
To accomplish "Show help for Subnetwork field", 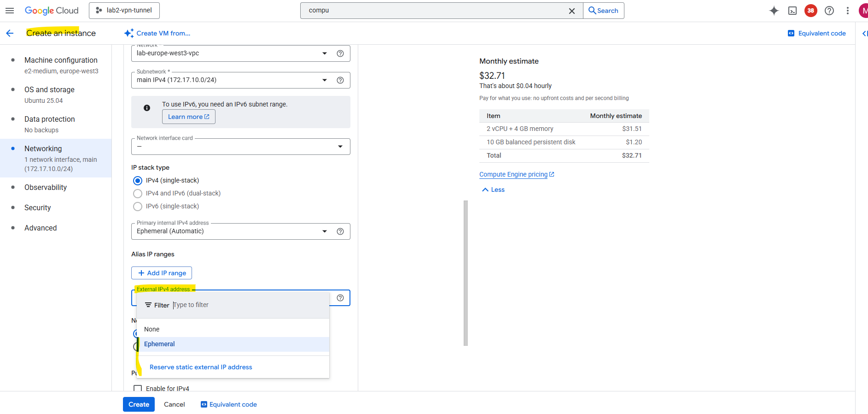I will (x=340, y=80).
